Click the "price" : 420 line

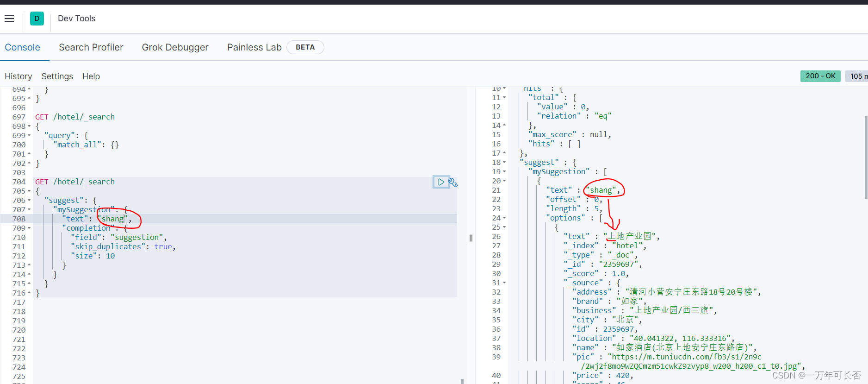tap(603, 376)
